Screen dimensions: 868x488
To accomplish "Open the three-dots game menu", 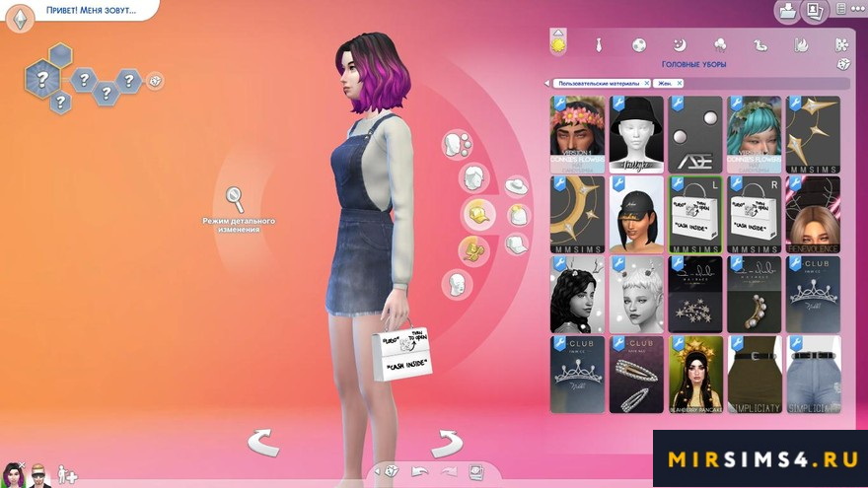I will [857, 10].
